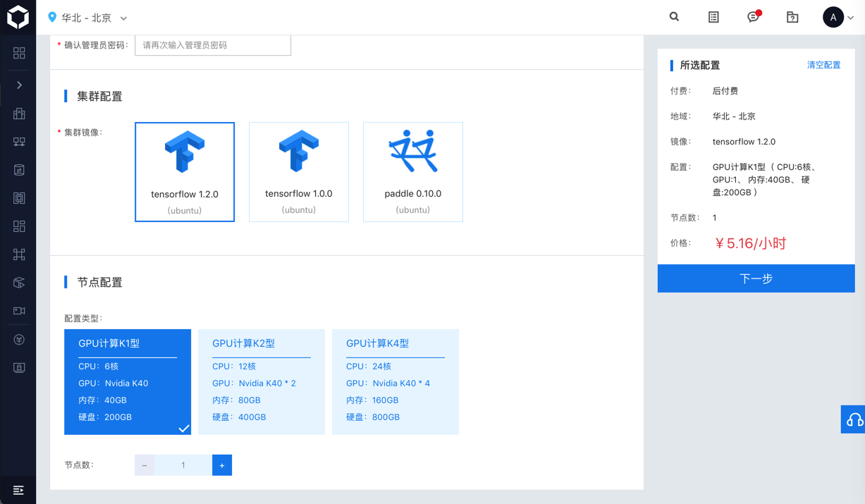865x504 pixels.
Task: Click the node count value field
Action: [x=183, y=465]
